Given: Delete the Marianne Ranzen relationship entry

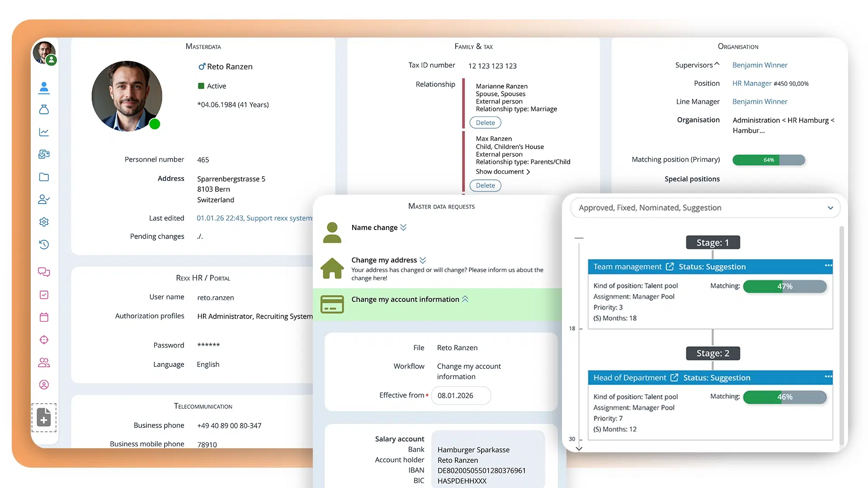Looking at the screenshot, I should (485, 122).
